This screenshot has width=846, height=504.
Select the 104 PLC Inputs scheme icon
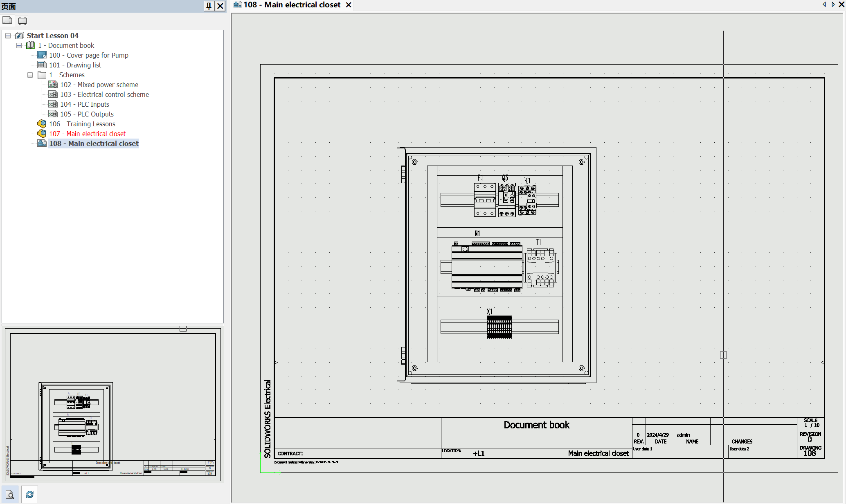coord(53,104)
